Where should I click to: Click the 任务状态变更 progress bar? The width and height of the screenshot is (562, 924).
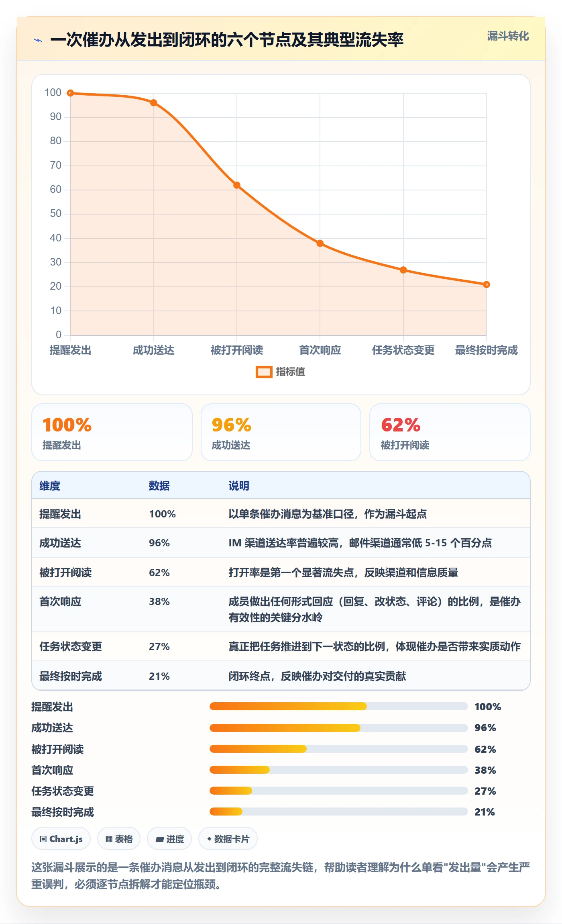339,791
